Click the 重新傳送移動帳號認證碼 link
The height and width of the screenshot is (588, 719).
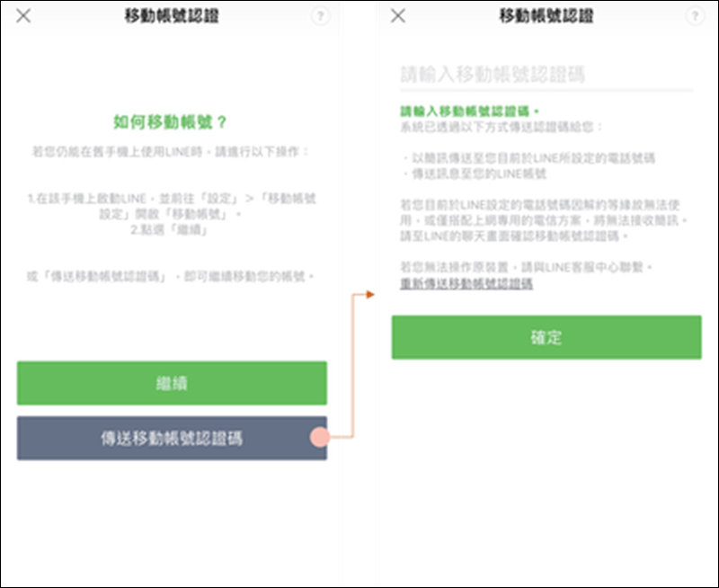tap(466, 284)
